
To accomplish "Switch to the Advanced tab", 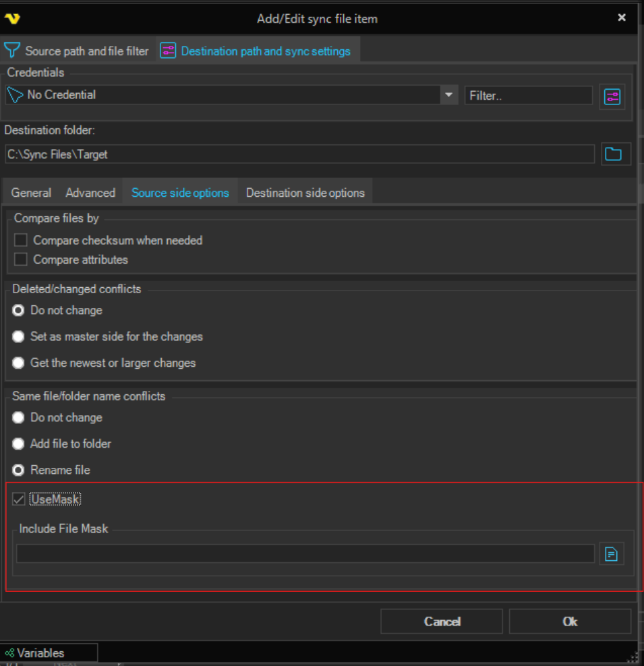I will point(90,193).
